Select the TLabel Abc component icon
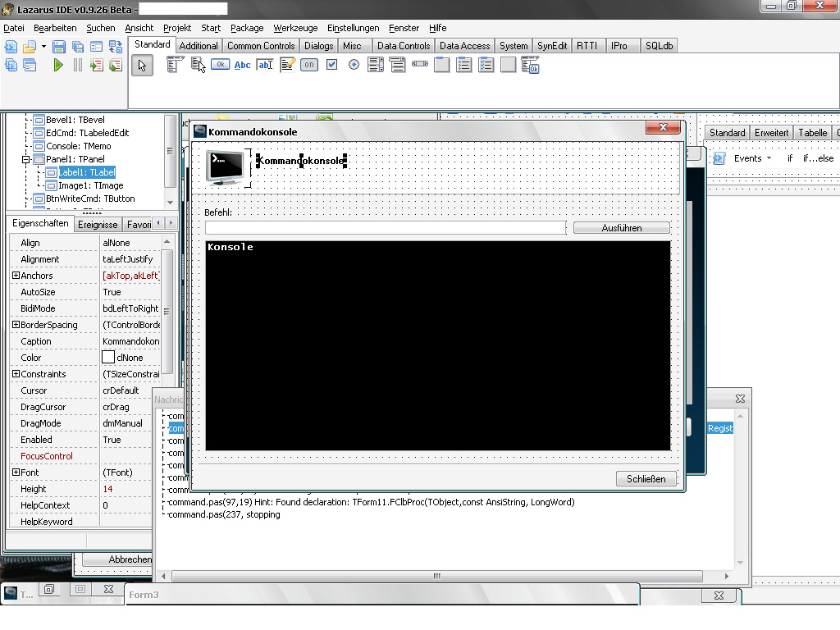The image size is (840, 630). [242, 65]
